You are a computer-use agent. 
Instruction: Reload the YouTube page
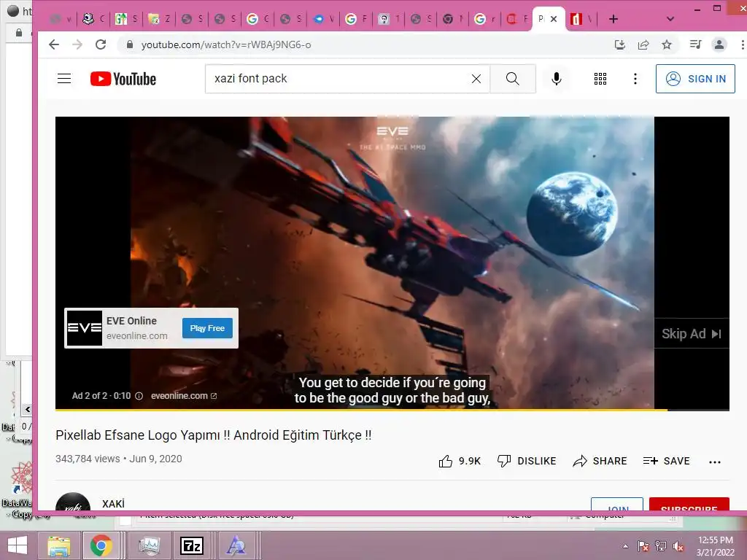(x=101, y=44)
